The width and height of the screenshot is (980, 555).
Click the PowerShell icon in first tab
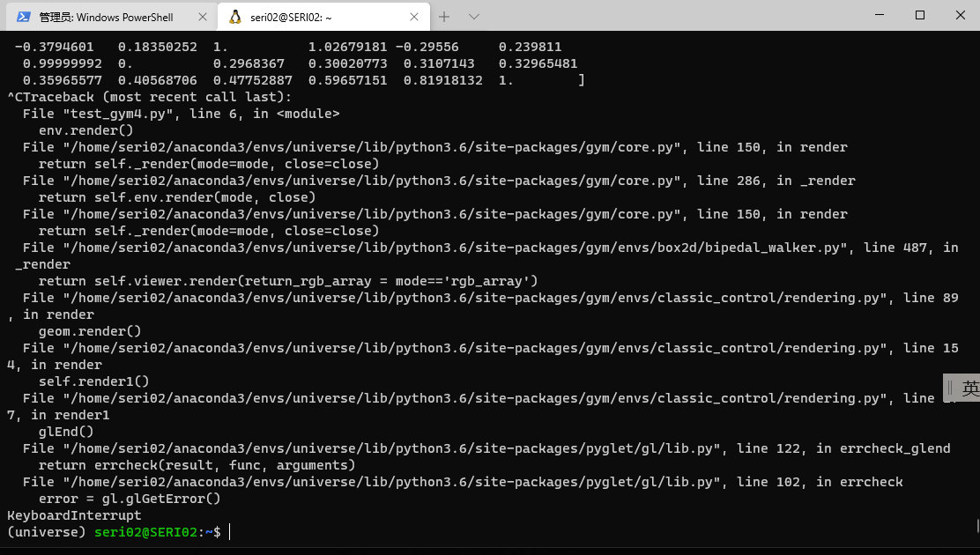pos(24,17)
